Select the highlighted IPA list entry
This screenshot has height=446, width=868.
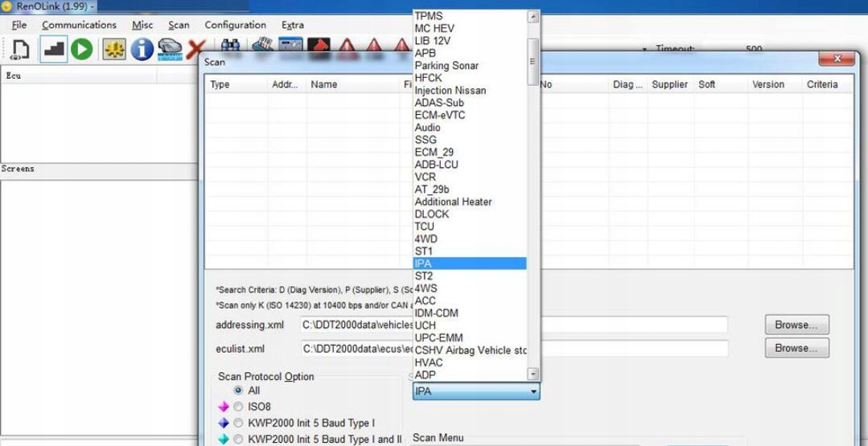pyautogui.click(x=470, y=264)
